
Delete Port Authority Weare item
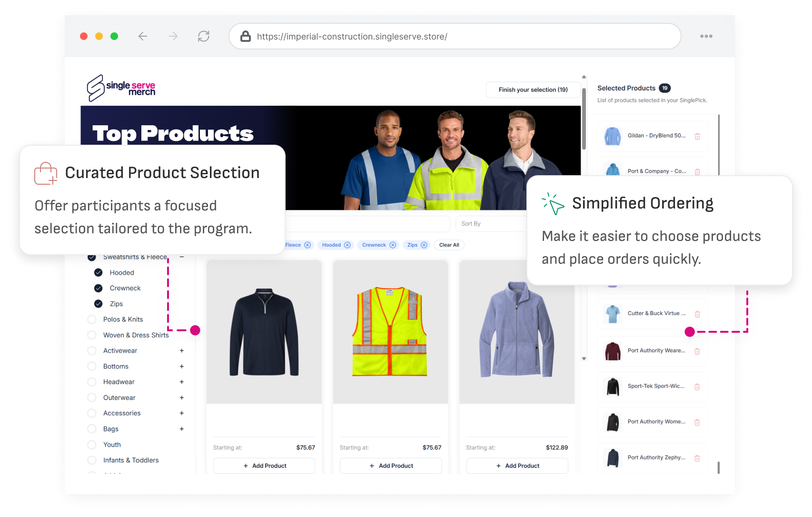click(x=697, y=351)
